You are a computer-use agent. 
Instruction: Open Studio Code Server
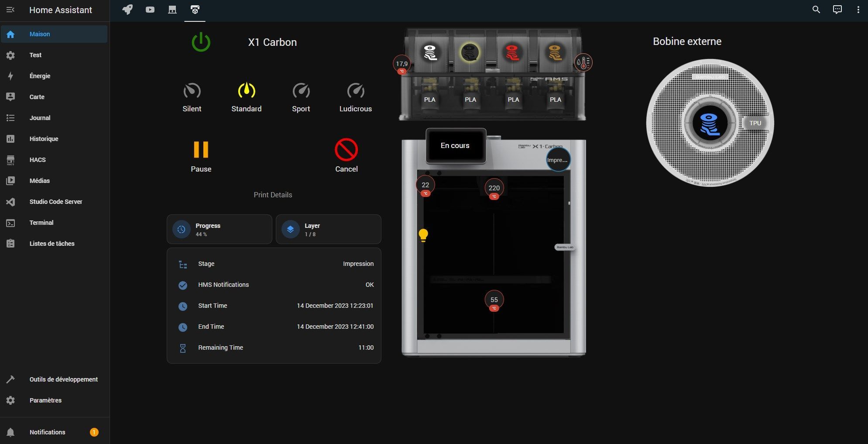54,202
